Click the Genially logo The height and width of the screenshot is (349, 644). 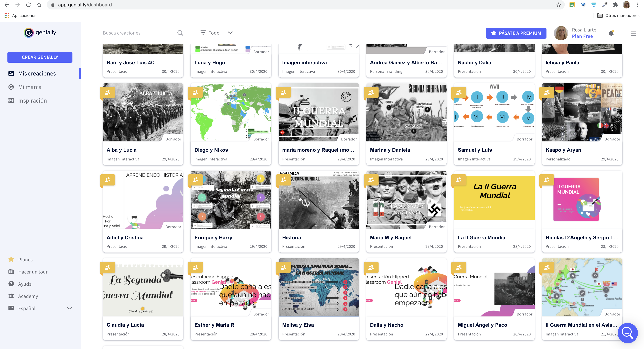click(40, 33)
